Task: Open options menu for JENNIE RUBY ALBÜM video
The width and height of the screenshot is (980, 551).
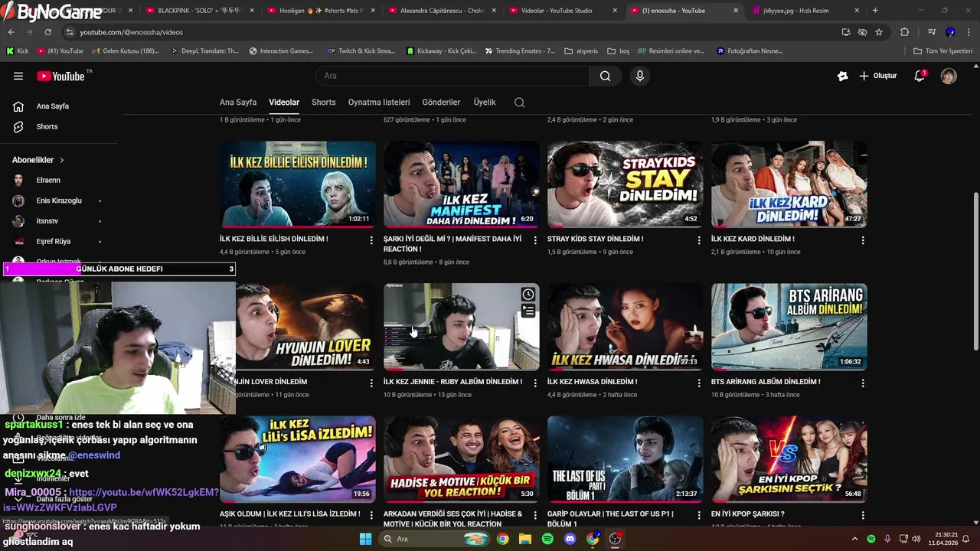Action: point(535,383)
